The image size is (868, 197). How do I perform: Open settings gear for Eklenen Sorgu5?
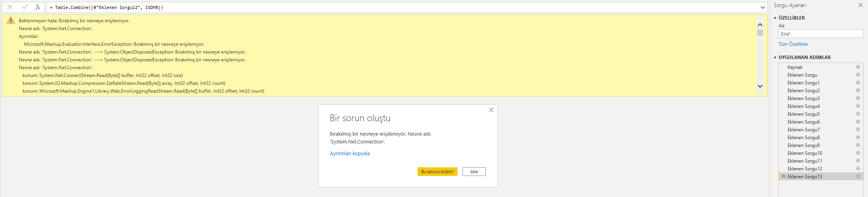[858, 114]
